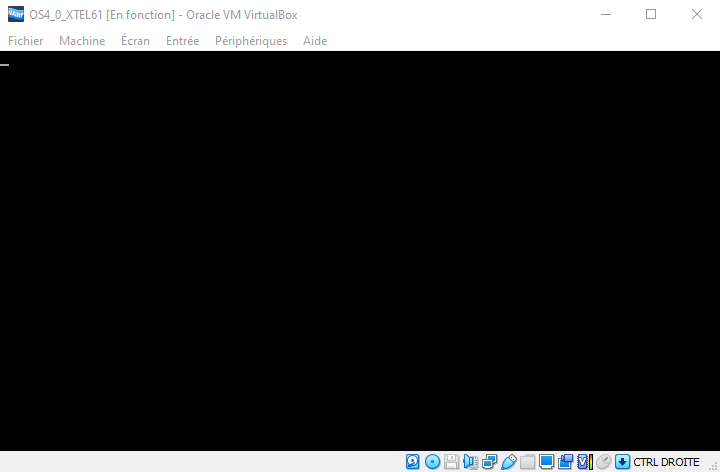Open the Périphériques menu

coord(251,41)
